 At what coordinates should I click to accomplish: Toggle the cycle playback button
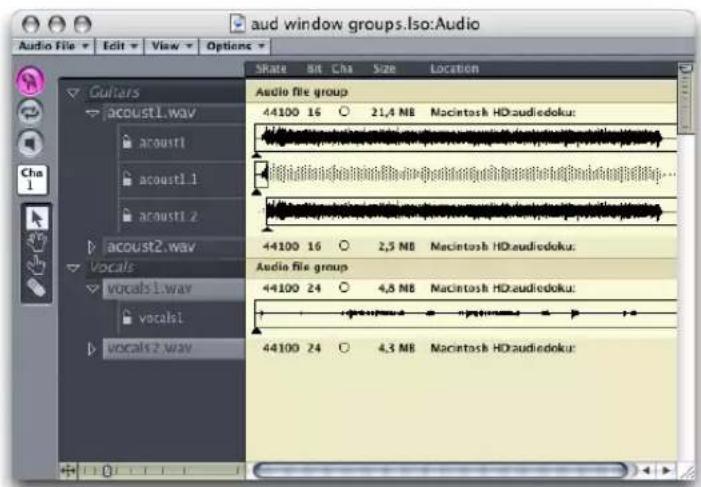[x=30, y=112]
